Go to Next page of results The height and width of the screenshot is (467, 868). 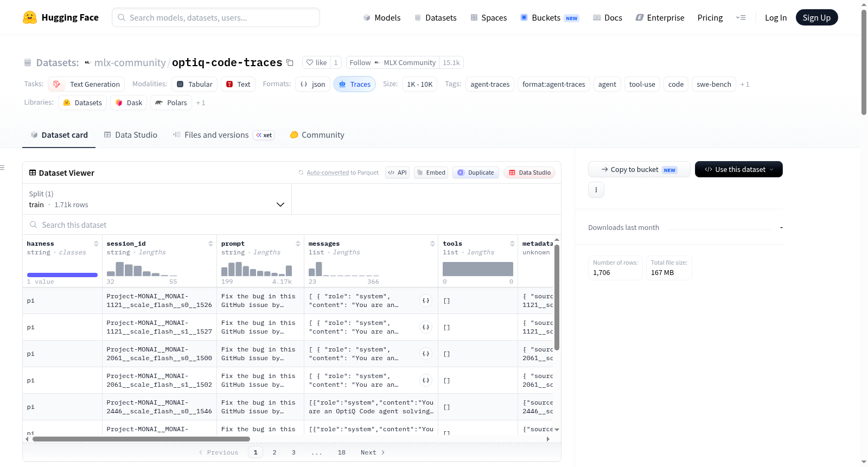(x=373, y=452)
